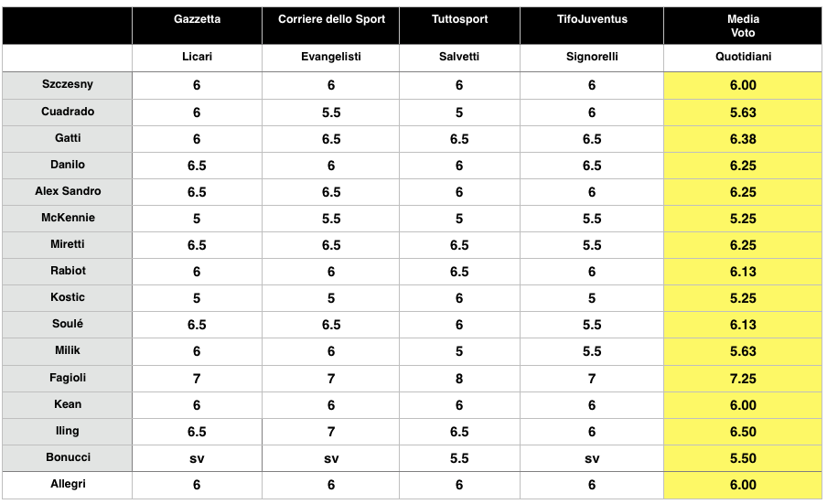The height and width of the screenshot is (504, 827).
Task: Select the Allegri row label
Action: [x=68, y=484]
